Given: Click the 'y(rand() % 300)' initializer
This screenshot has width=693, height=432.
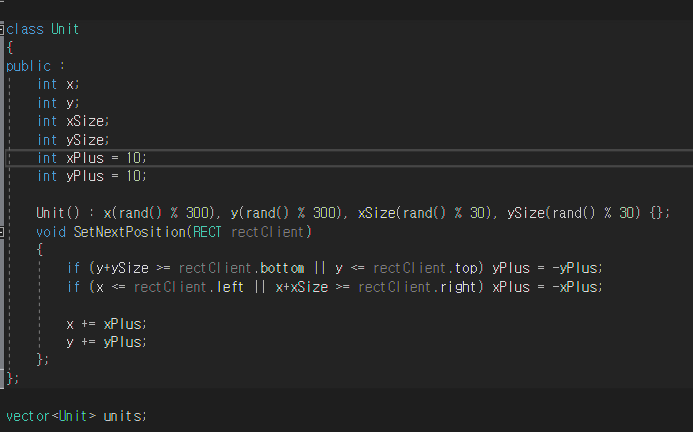Looking at the screenshot, I should tap(286, 213).
